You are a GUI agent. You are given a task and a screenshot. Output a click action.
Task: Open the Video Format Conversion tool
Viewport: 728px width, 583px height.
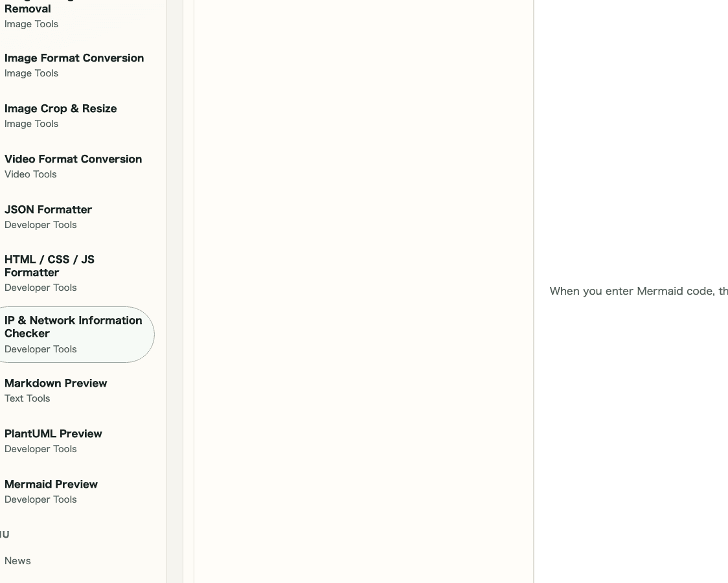(x=73, y=159)
